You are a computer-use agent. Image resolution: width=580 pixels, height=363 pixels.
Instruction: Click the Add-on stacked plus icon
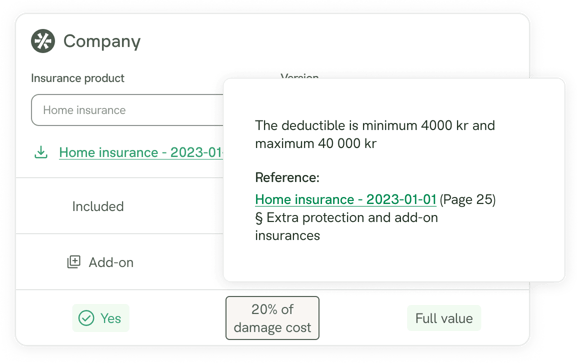pyautogui.click(x=74, y=262)
